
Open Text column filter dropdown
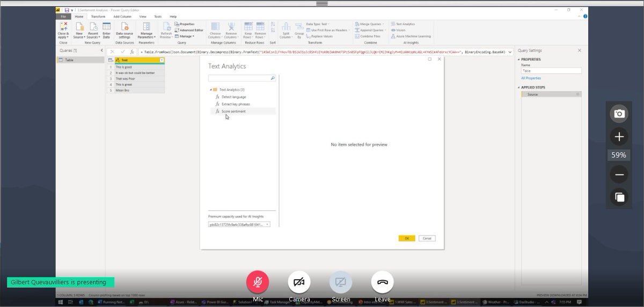pyautogui.click(x=162, y=60)
